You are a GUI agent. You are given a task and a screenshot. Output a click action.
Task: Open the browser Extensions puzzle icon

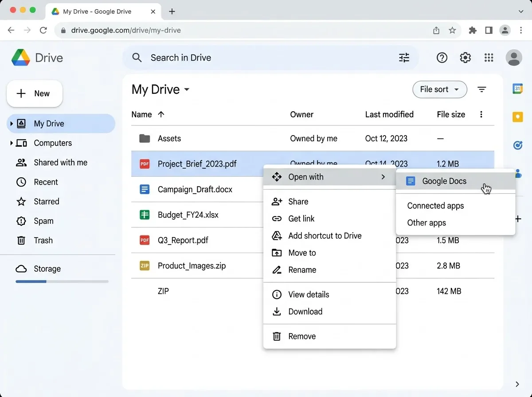[x=473, y=31]
